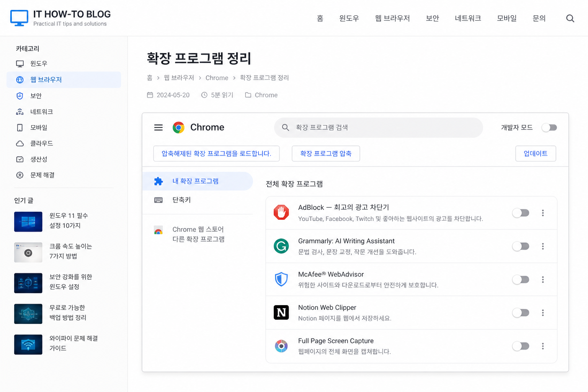Enable the McAfee WebAdvisor toggle
Screen dimensions: 588x392
521,279
